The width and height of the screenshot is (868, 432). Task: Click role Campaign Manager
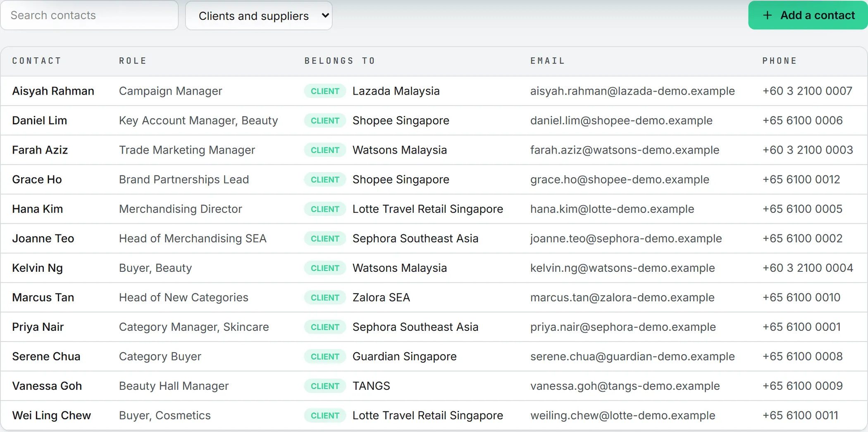pyautogui.click(x=170, y=91)
